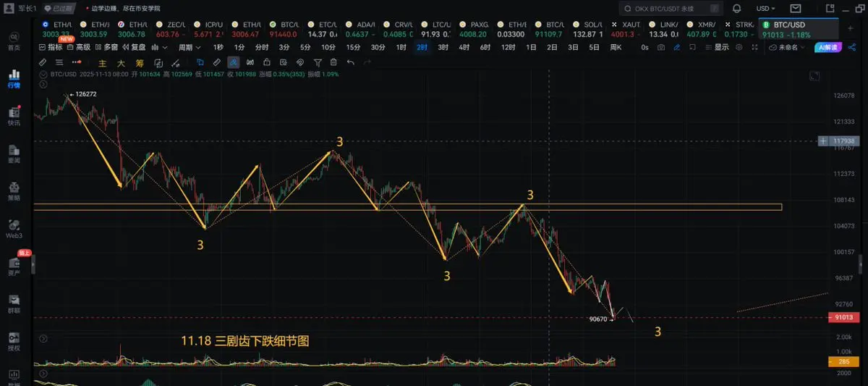
Task: Select the 4时 timeframe
Action: point(464,47)
